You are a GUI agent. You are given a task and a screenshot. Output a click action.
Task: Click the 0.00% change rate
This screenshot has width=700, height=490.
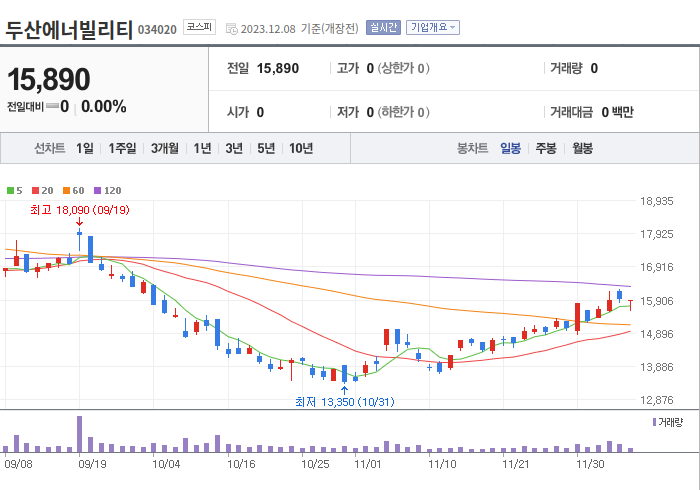click(x=104, y=107)
